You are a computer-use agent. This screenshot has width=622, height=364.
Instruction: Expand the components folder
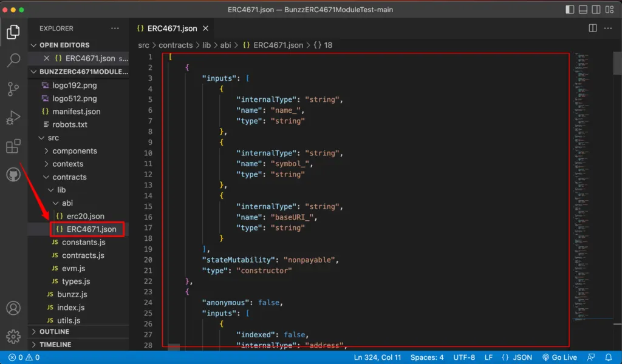pyautogui.click(x=74, y=151)
